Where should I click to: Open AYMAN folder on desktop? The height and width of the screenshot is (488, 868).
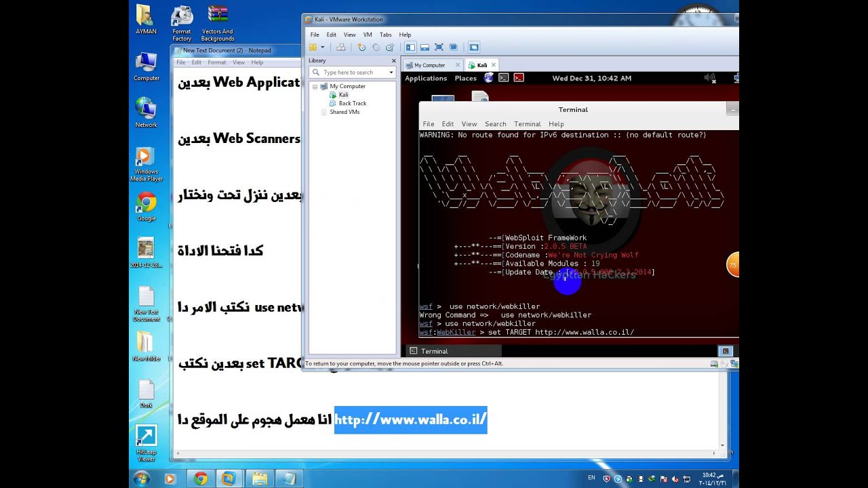[146, 20]
